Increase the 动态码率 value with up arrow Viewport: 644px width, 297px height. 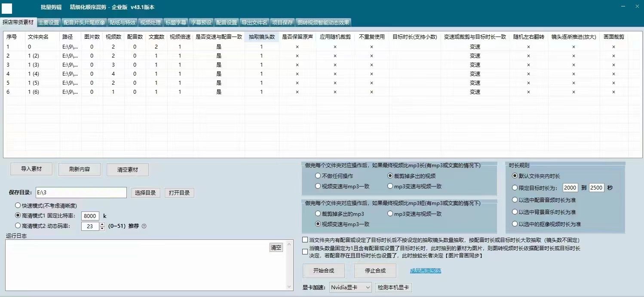pos(102,224)
